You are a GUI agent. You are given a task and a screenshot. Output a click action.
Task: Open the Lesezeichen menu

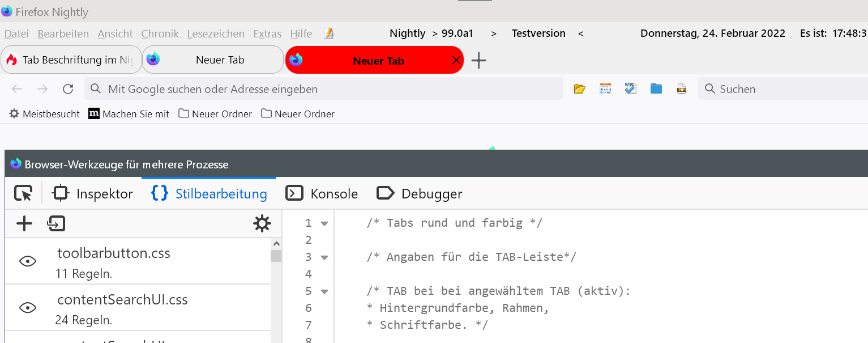[216, 34]
